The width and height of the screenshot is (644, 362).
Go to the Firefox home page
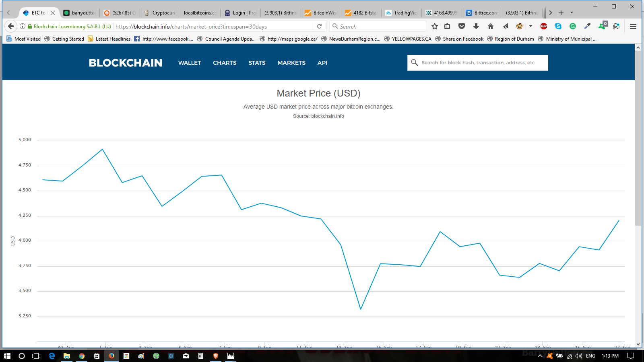click(x=491, y=27)
